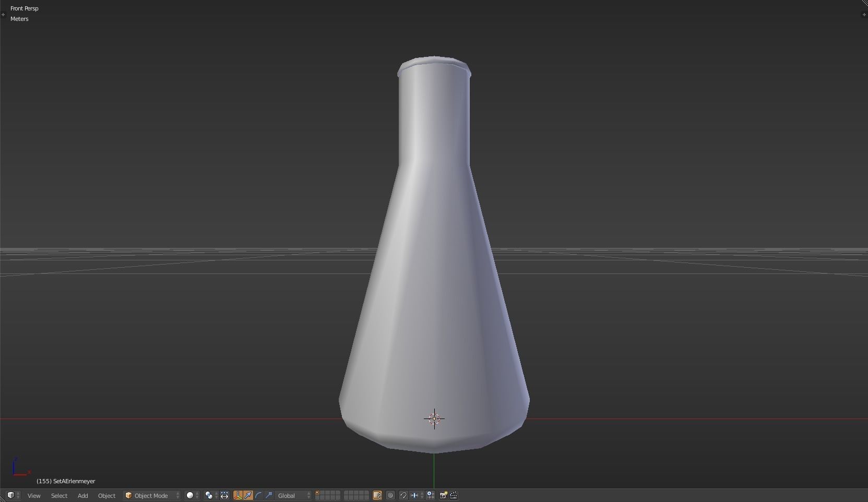Open the Object Mode dropdown
The width and height of the screenshot is (868, 502).
pos(152,496)
